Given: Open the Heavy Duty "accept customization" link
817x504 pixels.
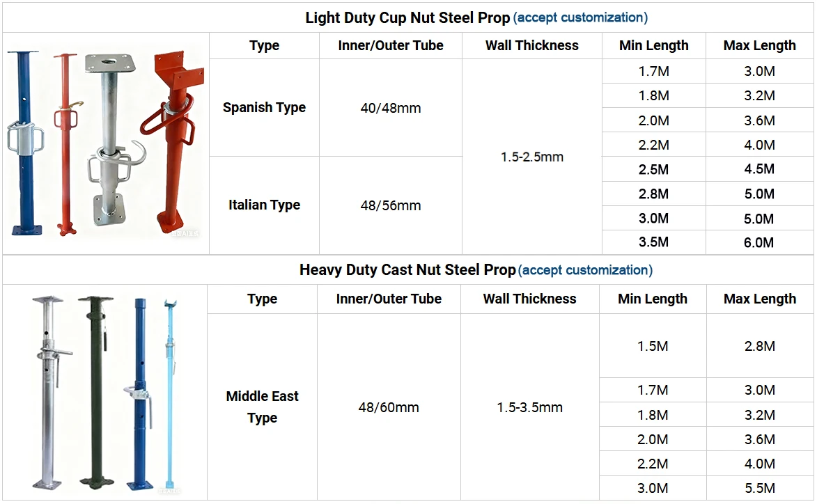Looking at the screenshot, I should point(585,270).
